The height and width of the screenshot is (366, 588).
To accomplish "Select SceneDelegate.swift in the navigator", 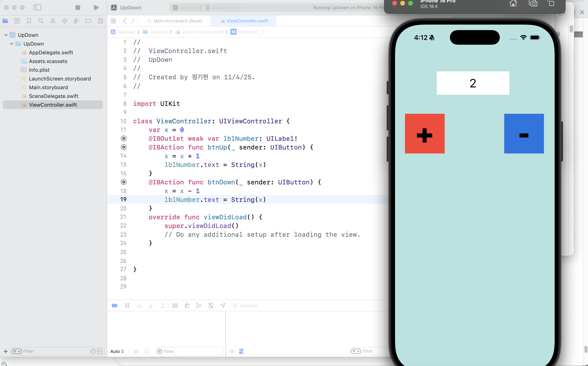I will click(x=53, y=96).
